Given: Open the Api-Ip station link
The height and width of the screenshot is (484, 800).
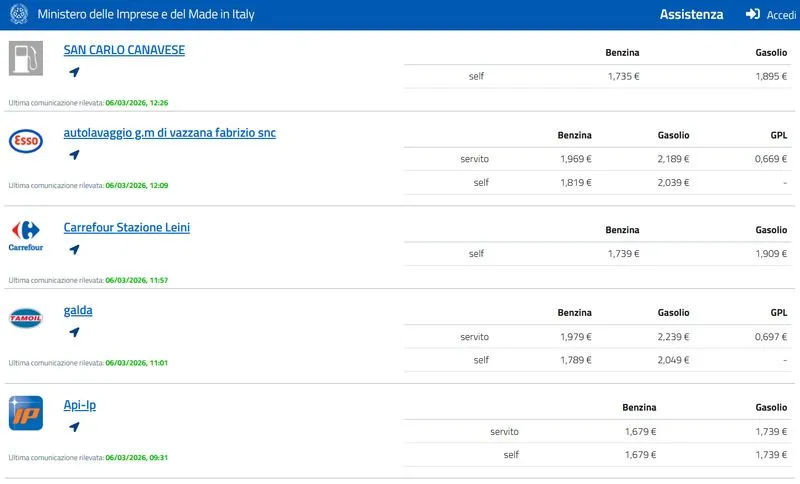Looking at the screenshot, I should (x=80, y=405).
